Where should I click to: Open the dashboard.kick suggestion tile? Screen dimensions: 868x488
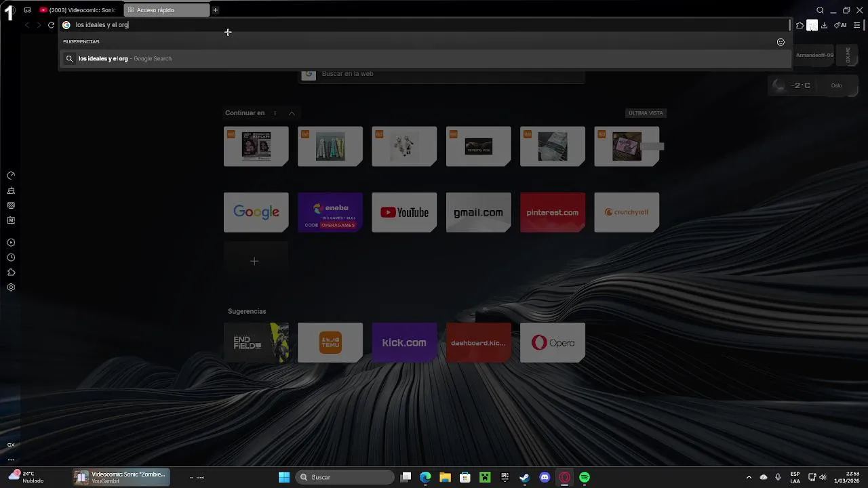(x=479, y=342)
